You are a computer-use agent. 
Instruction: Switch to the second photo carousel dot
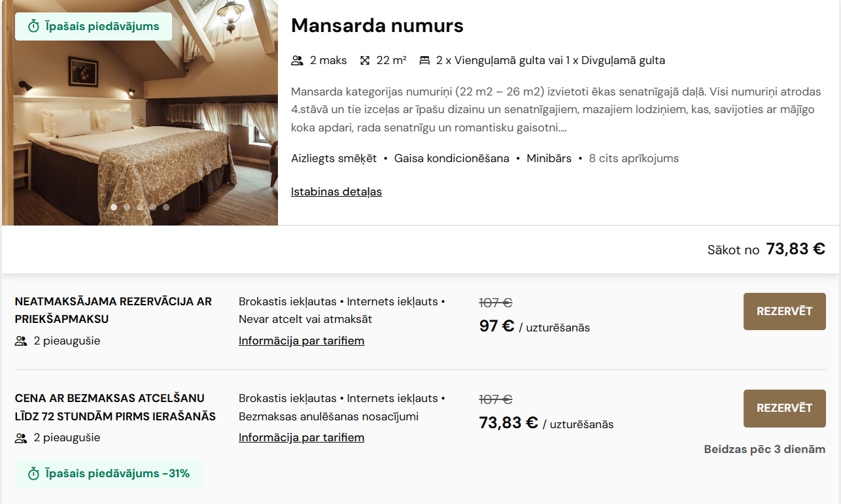coord(127,207)
